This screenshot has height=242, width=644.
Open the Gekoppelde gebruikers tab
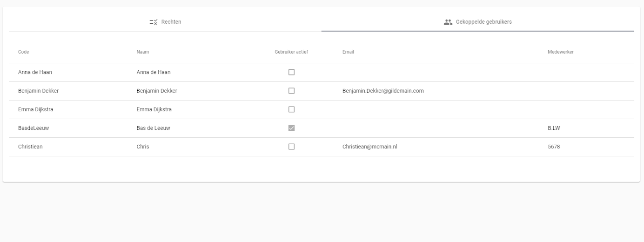[x=477, y=22]
